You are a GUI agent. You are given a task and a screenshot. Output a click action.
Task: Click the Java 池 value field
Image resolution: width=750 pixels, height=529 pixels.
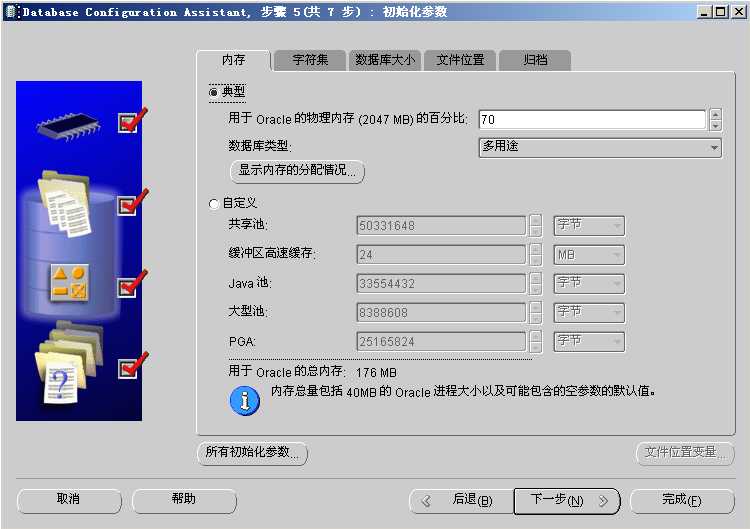(x=441, y=284)
